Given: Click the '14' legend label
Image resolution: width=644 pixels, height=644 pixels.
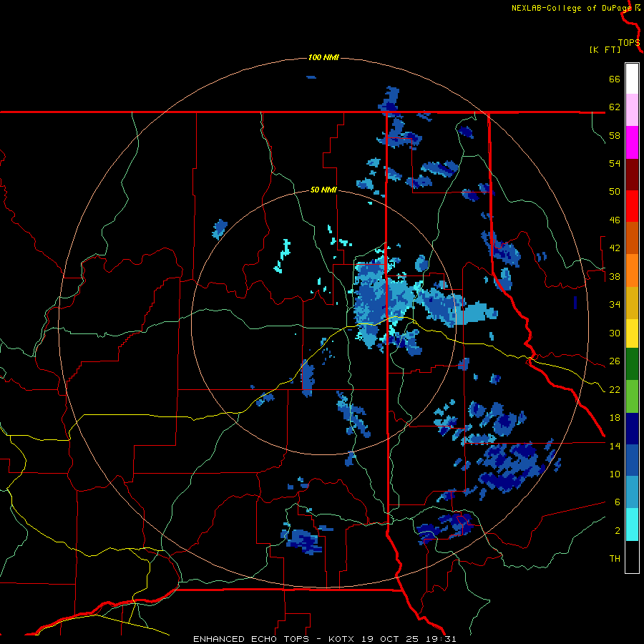Looking at the screenshot, I should click(x=615, y=446).
